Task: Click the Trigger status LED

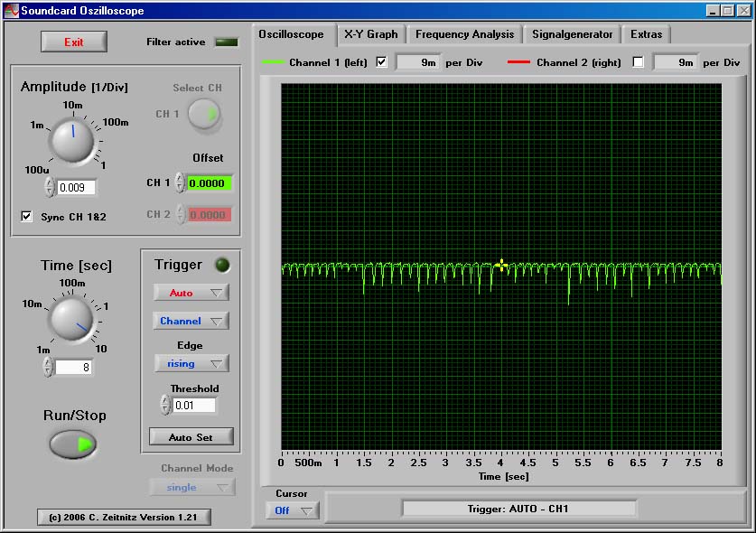Action: coord(221,265)
